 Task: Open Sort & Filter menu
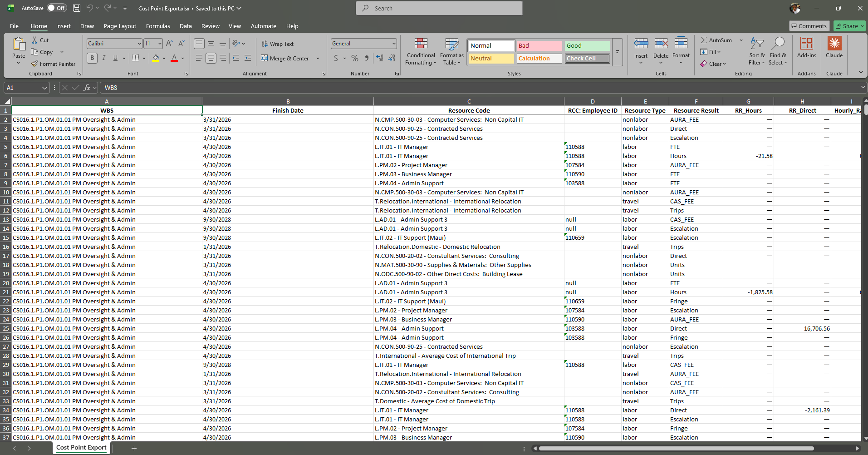point(757,51)
